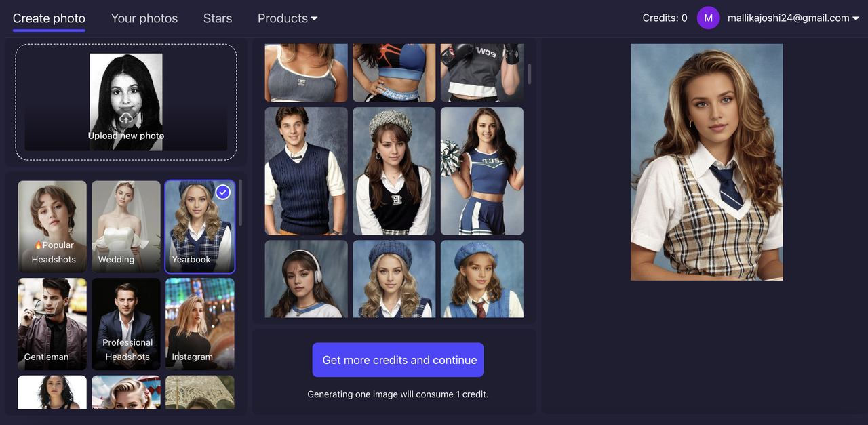Click the Credits: 0 label
This screenshot has width=868, height=425.
point(665,18)
